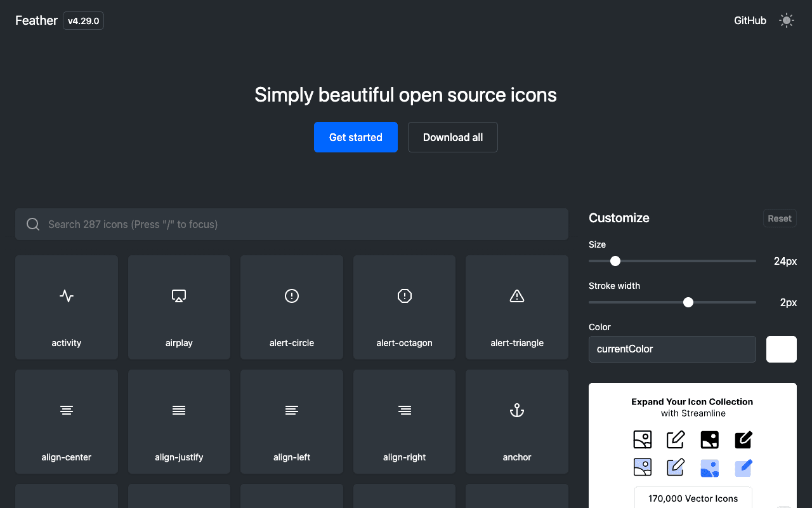Viewport: 812px width, 508px height.
Task: Reset the Customize settings
Action: coord(779,218)
